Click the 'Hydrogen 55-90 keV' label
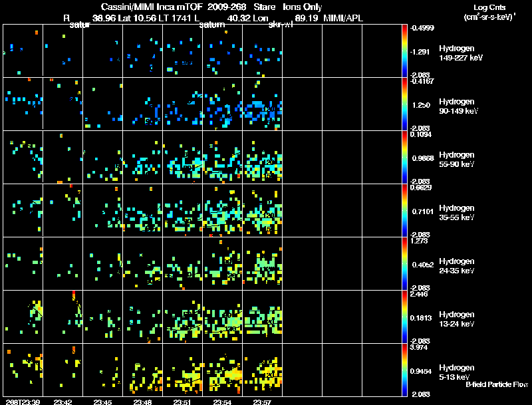532x405 pixels. pyautogui.click(x=457, y=160)
